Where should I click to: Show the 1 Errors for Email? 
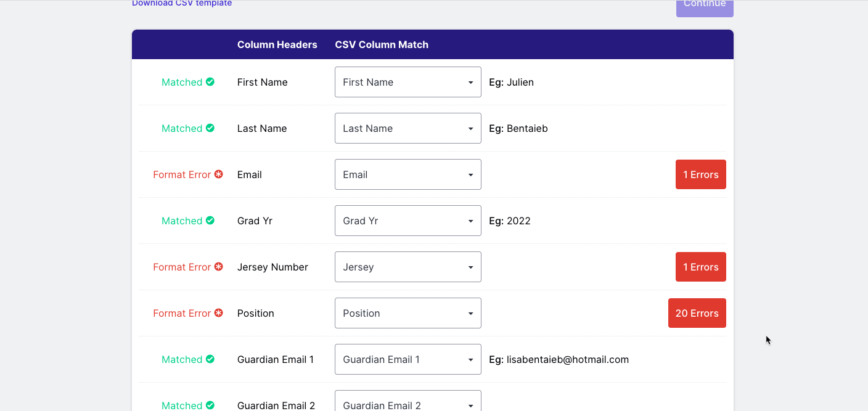pos(701,174)
